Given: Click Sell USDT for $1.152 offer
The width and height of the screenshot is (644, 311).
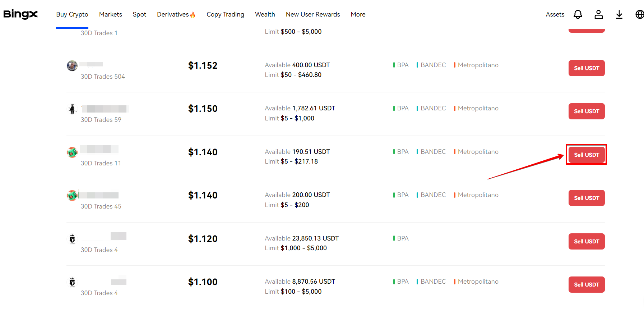Looking at the screenshot, I should 587,68.
